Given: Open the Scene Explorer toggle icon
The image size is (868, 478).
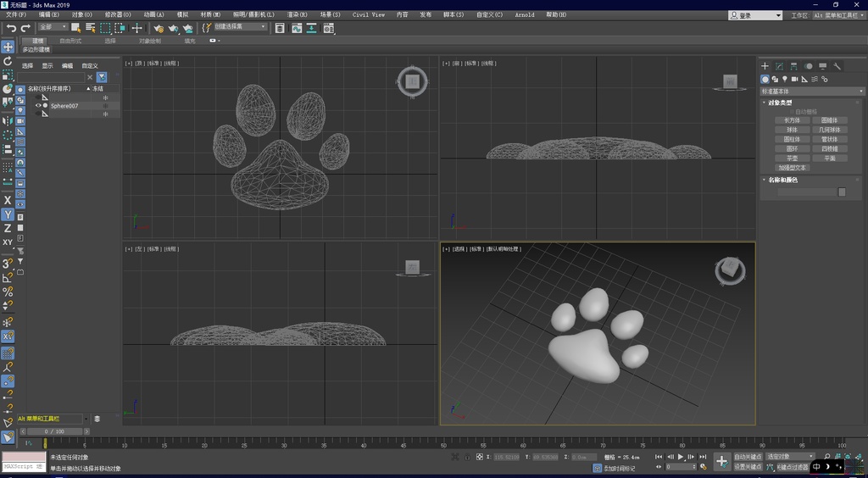Looking at the screenshot, I should (280, 28).
